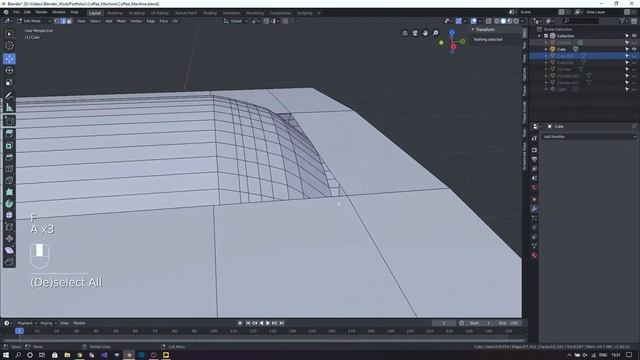This screenshot has height=360, width=640.
Task: Click the selected outliner row highlighted blue
Action: point(584,56)
